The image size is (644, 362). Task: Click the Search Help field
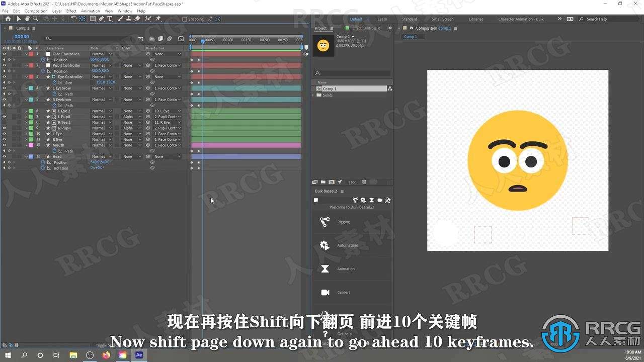(609, 19)
